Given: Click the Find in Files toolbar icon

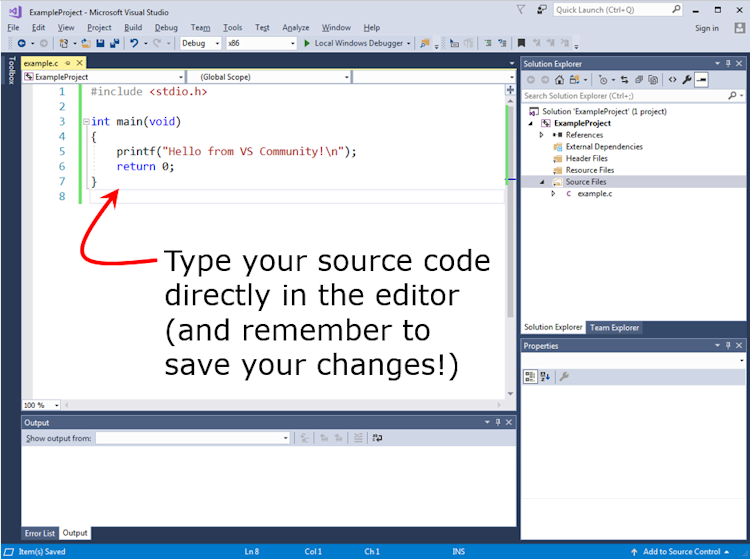Looking at the screenshot, I should click(424, 43).
